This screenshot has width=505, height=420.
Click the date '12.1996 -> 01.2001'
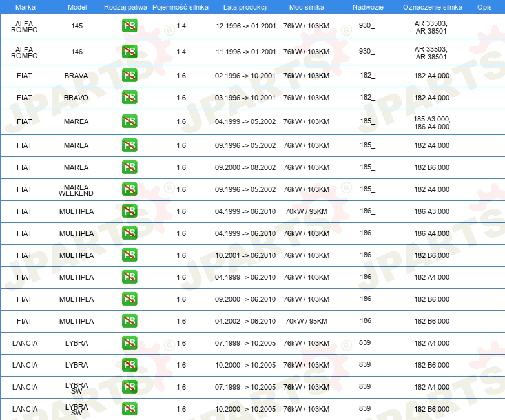(x=246, y=26)
